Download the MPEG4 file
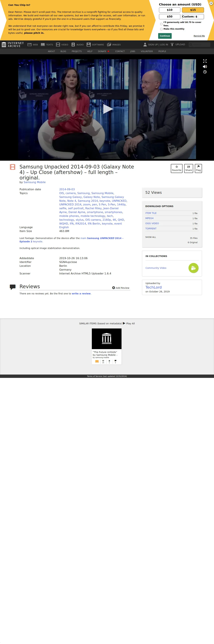Image resolution: width=214 pixels, height=644 pixels. click(149, 219)
